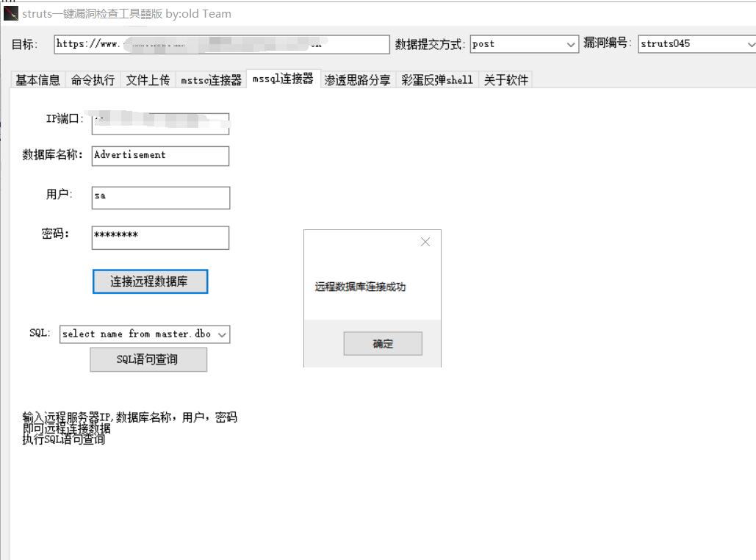Open the 渗透思路分享 tab
756x560 pixels.
tap(357, 79)
